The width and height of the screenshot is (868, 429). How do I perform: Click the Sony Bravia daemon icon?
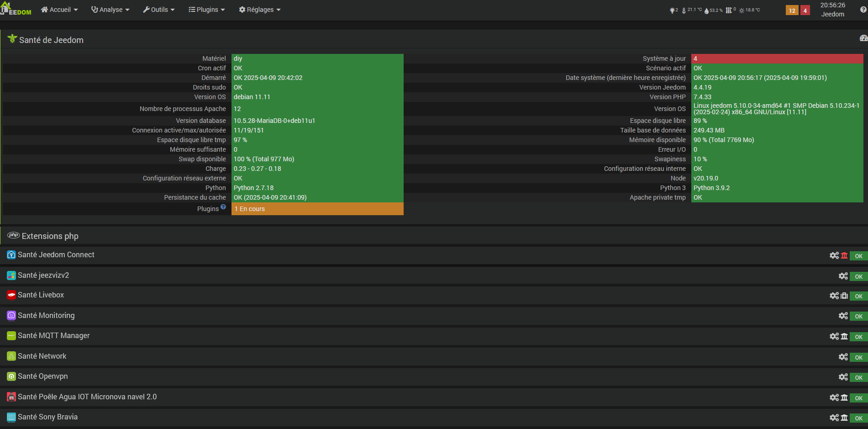[844, 418]
